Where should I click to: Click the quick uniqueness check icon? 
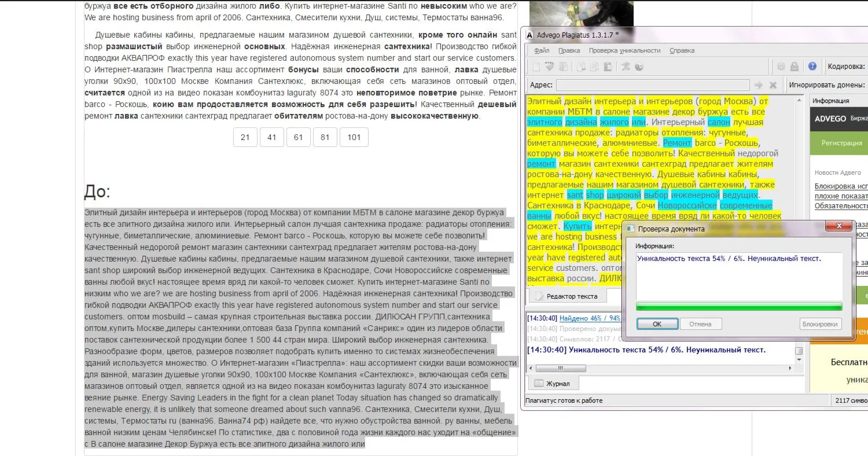click(625, 67)
